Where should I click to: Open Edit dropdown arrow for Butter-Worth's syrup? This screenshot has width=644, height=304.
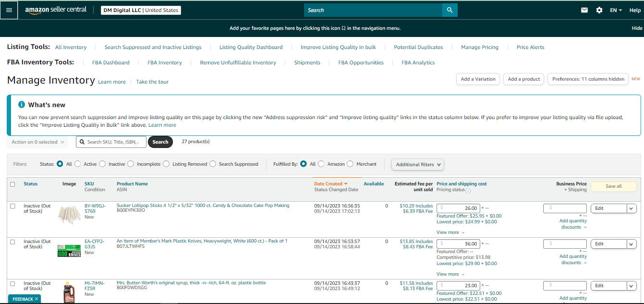pos(632,286)
